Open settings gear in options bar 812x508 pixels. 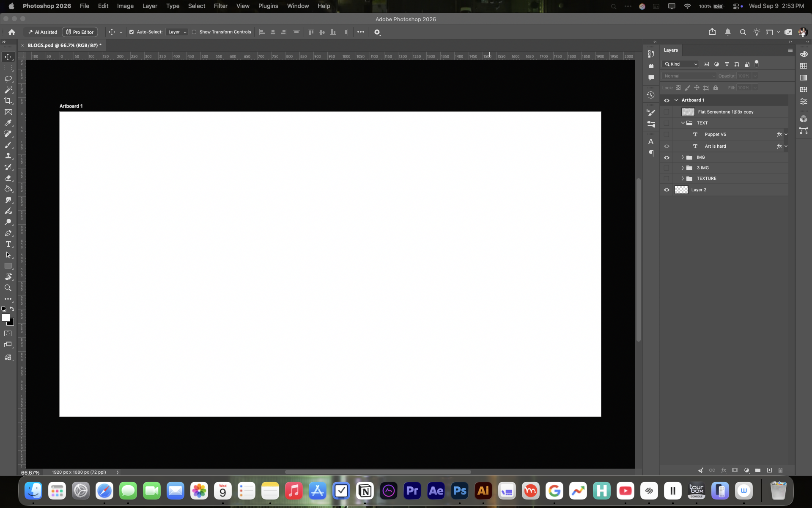377,32
